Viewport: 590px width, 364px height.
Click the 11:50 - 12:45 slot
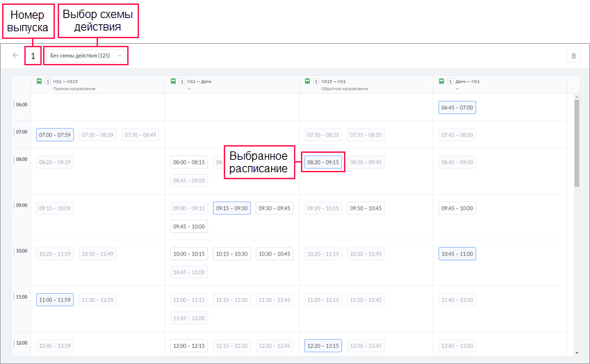(x=366, y=299)
